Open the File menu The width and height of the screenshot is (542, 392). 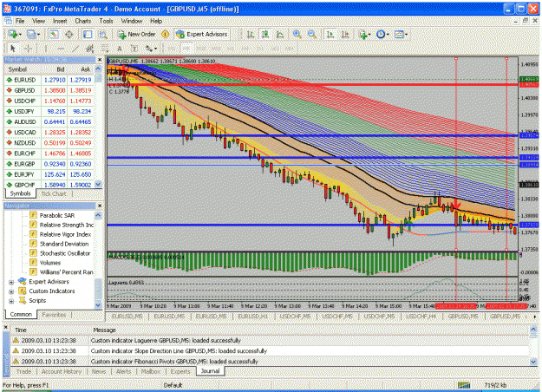[20, 21]
